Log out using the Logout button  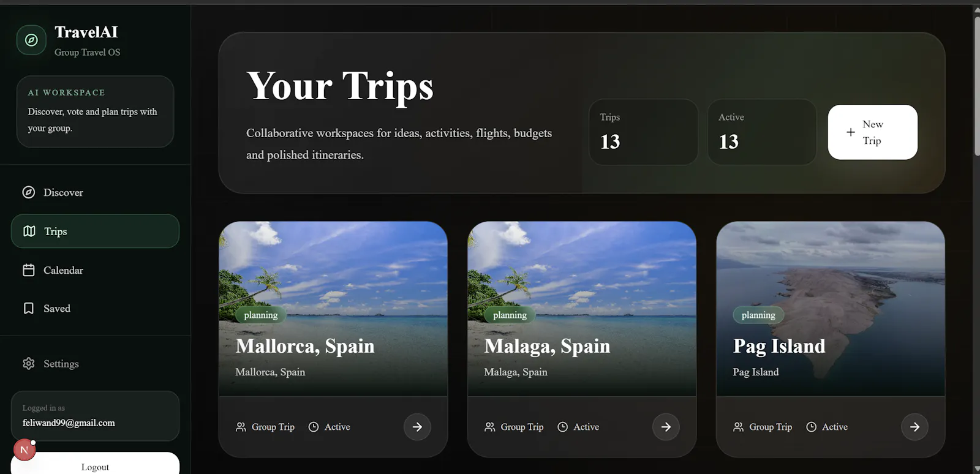click(x=95, y=464)
